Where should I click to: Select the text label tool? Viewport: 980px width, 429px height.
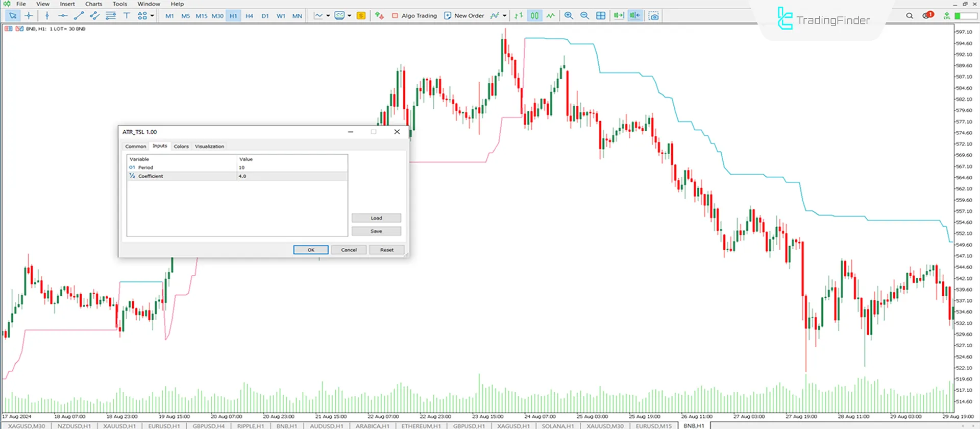pyautogui.click(x=127, y=16)
